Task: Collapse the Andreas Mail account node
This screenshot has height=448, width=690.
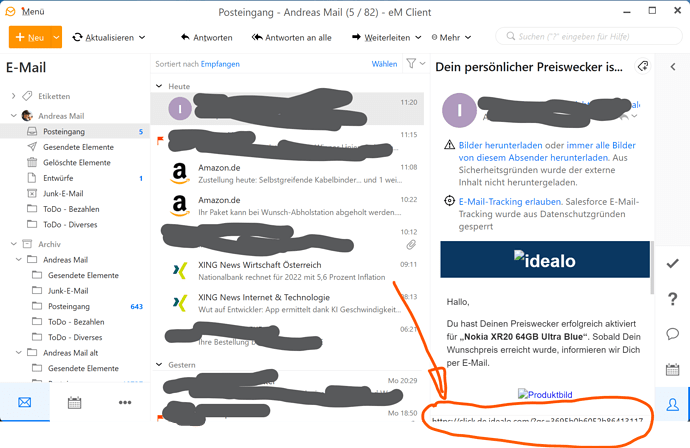Action: [x=13, y=116]
